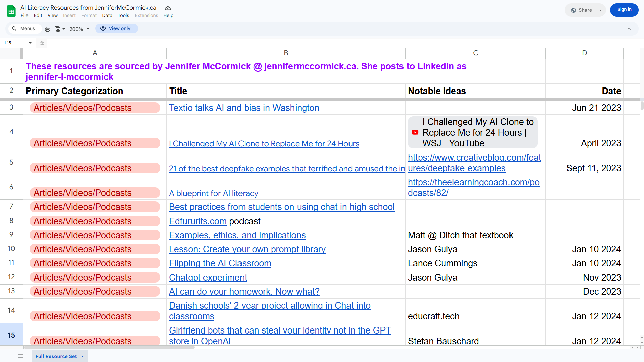Image resolution: width=644 pixels, height=362 pixels.
Task: Click the Articles/Videos/Podcasts chip in row 3
Action: [95, 108]
